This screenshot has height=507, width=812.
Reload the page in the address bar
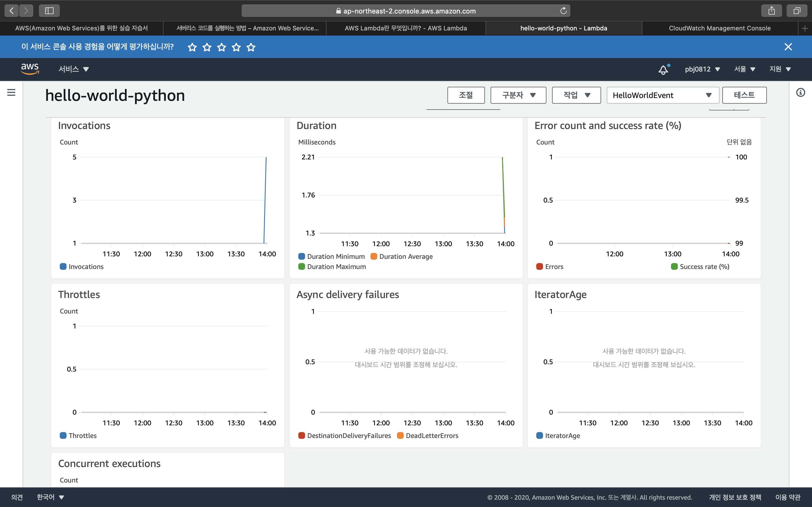point(563,11)
